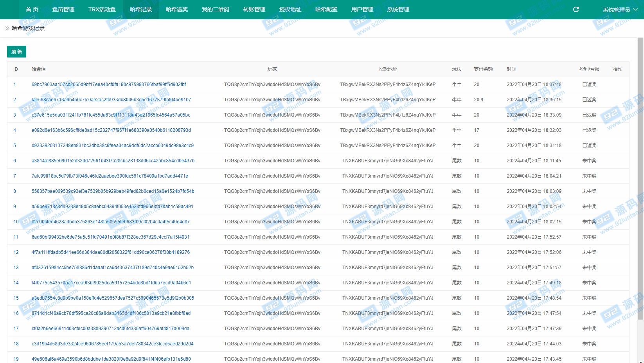
Task: Click the 哈希游戏记录 breadcrumb title
Action: pyautogui.click(x=28, y=28)
